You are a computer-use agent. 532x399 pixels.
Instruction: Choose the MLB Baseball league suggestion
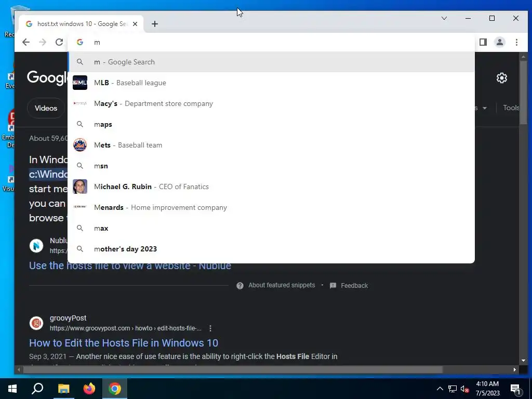tap(271, 83)
